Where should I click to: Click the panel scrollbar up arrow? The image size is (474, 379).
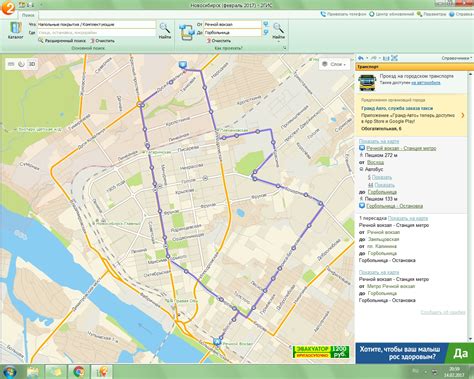coord(471,75)
